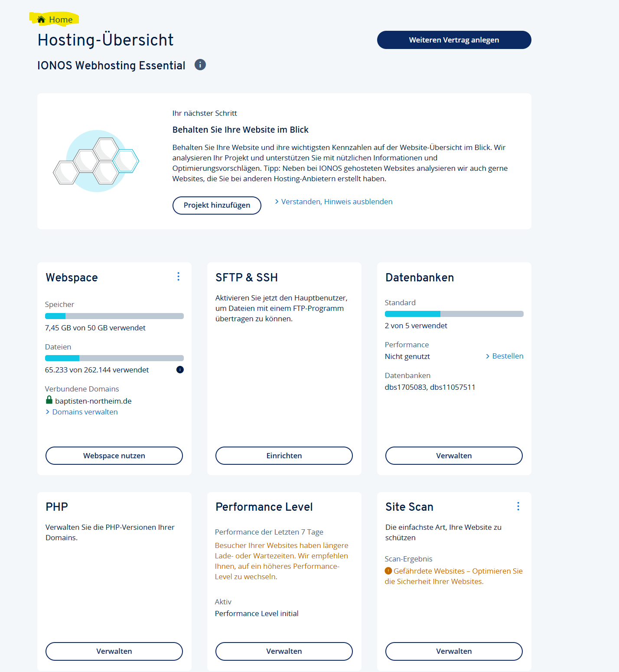Click the Bestellen link for Performance databases
The height and width of the screenshot is (672, 619).
coord(507,356)
